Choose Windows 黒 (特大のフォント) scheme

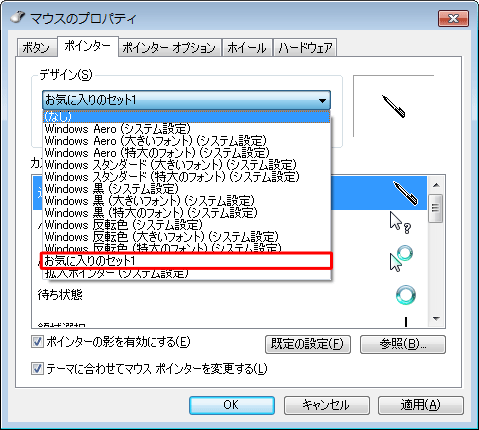pyautogui.click(x=187, y=213)
